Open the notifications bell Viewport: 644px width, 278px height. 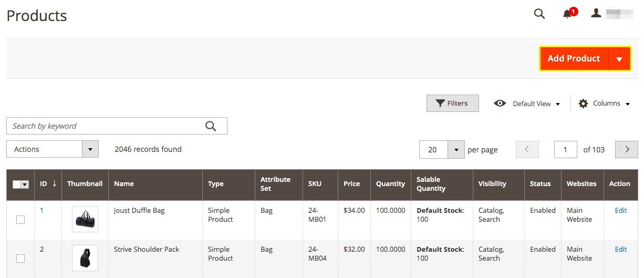coord(567,14)
